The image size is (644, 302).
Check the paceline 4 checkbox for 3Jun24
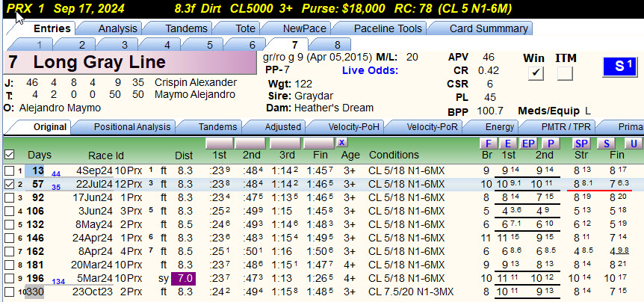click(x=9, y=212)
